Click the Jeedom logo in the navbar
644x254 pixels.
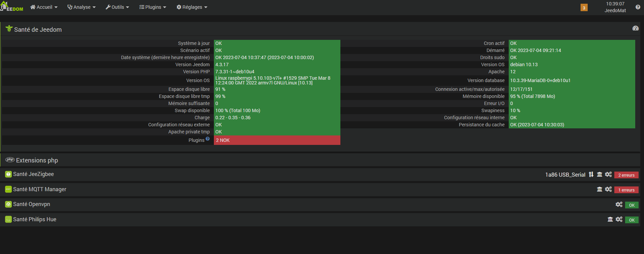[x=12, y=7]
